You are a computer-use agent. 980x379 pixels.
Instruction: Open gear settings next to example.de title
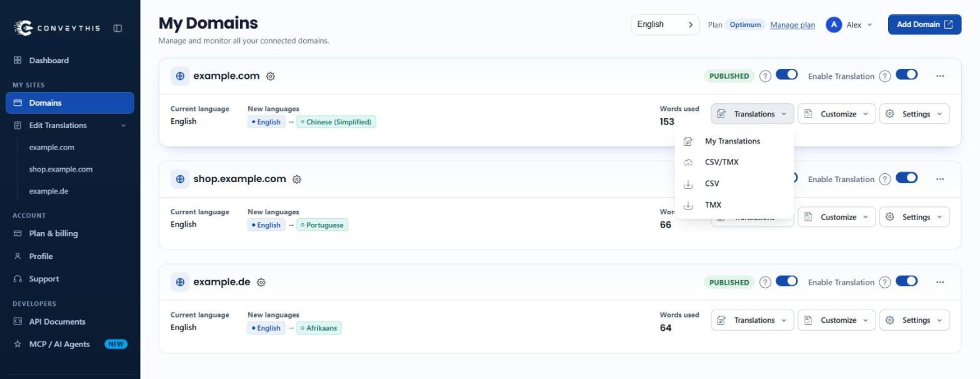pyautogui.click(x=261, y=283)
